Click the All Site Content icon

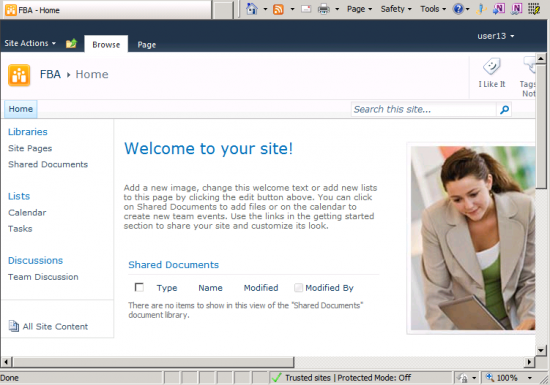14,326
